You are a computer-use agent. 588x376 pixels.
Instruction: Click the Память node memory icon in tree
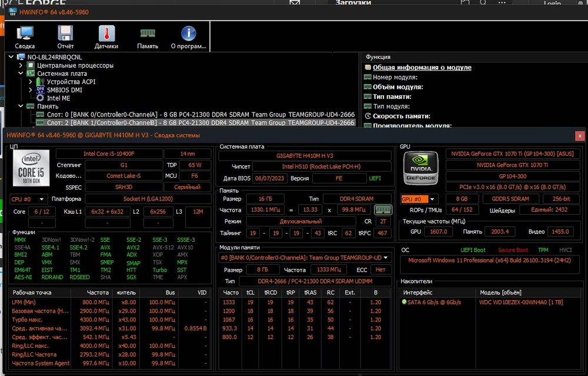pos(31,106)
